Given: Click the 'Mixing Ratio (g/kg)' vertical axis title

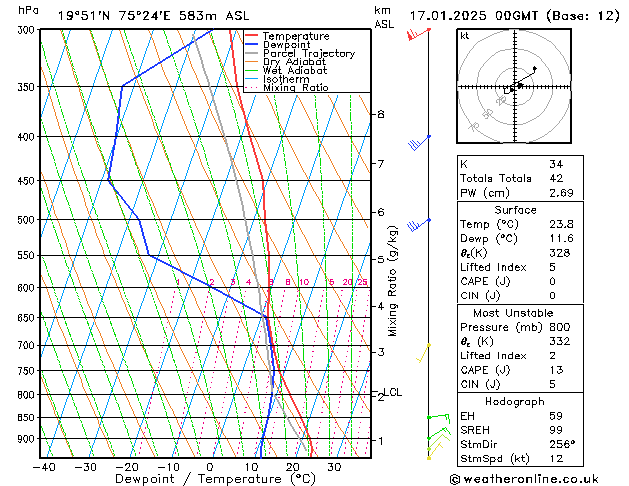Looking at the screenshot, I should (392, 281).
